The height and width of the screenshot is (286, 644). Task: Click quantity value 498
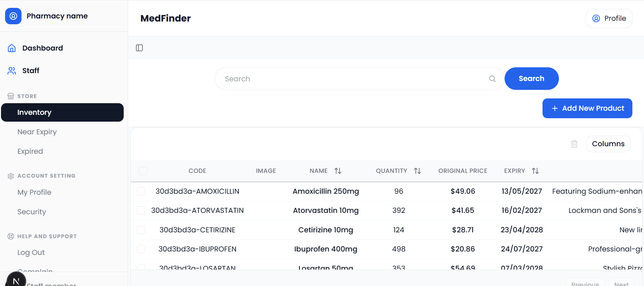point(399,249)
